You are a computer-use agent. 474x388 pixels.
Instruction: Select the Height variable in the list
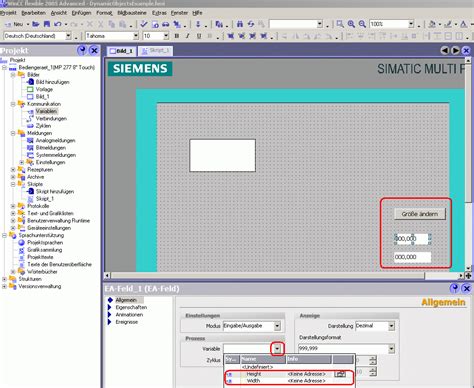pyautogui.click(x=289, y=374)
